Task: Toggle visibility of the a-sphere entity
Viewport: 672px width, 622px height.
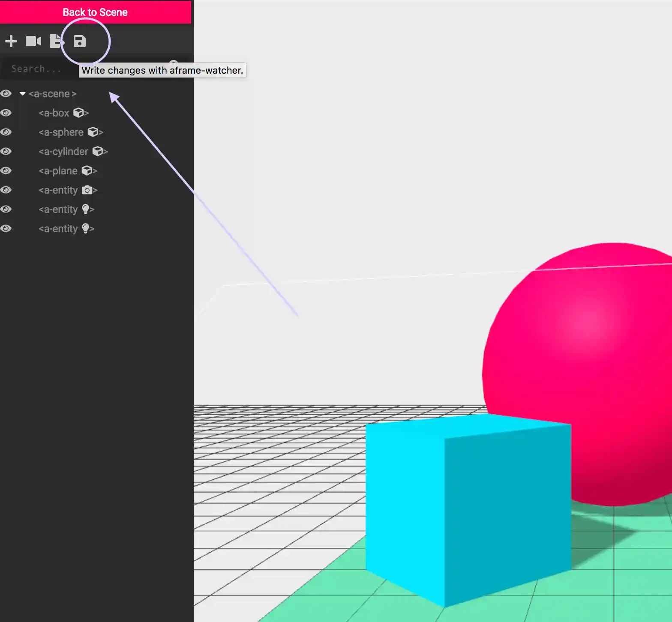Action: (6, 132)
